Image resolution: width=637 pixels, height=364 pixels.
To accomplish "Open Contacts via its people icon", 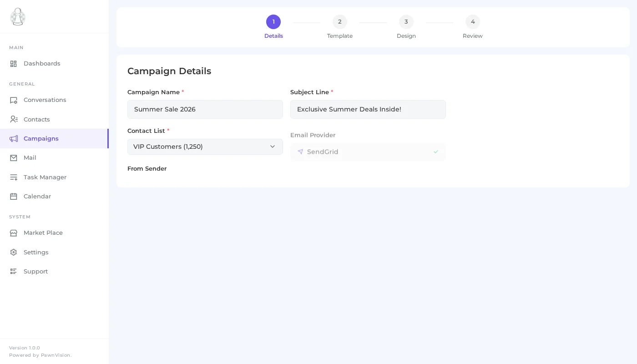I will coord(14,119).
